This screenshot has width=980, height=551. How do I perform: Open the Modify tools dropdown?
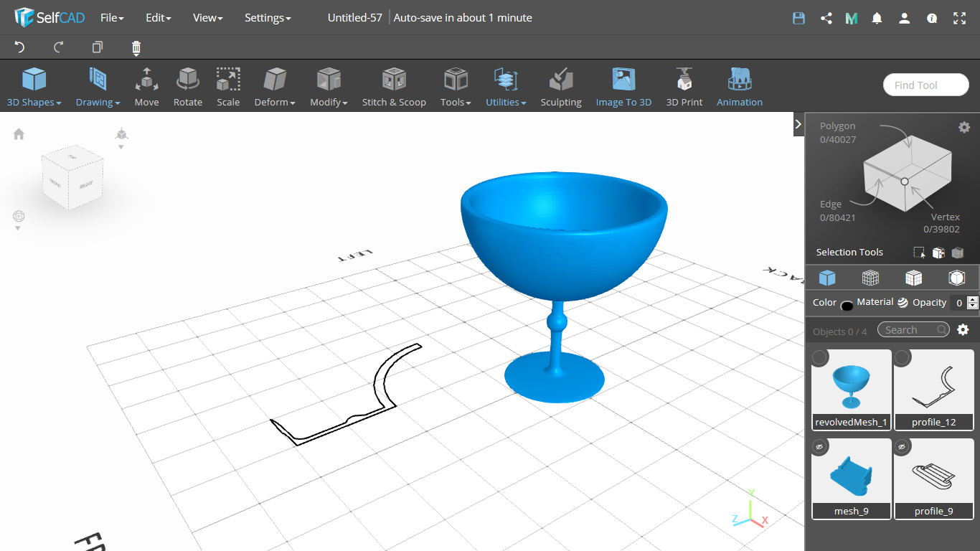[329, 88]
